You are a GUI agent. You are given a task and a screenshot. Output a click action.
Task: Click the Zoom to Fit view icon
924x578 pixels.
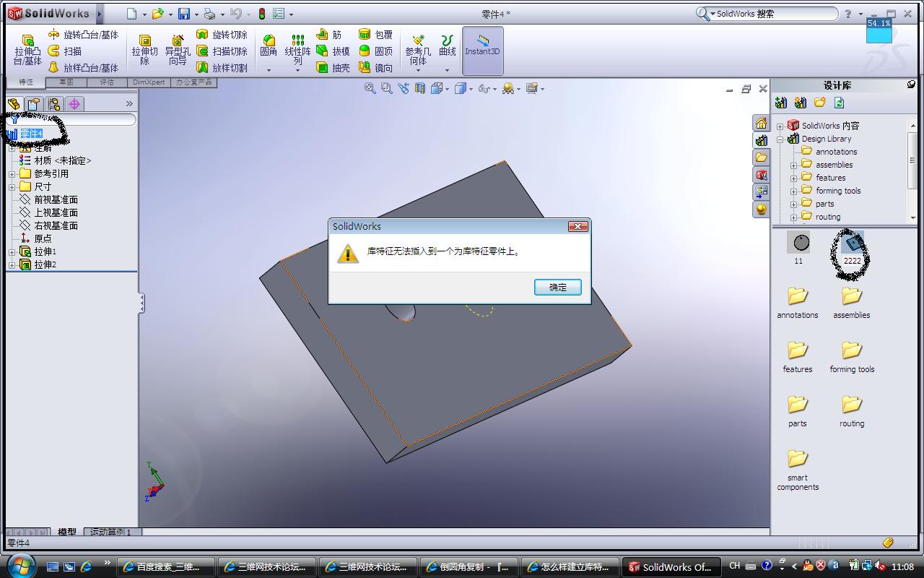[370, 88]
